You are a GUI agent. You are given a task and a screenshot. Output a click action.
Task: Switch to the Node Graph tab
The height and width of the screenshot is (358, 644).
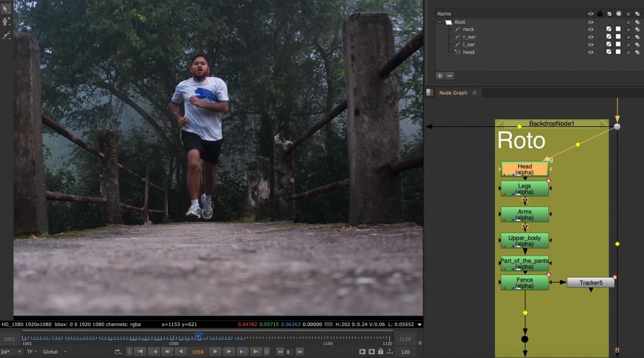coord(453,93)
